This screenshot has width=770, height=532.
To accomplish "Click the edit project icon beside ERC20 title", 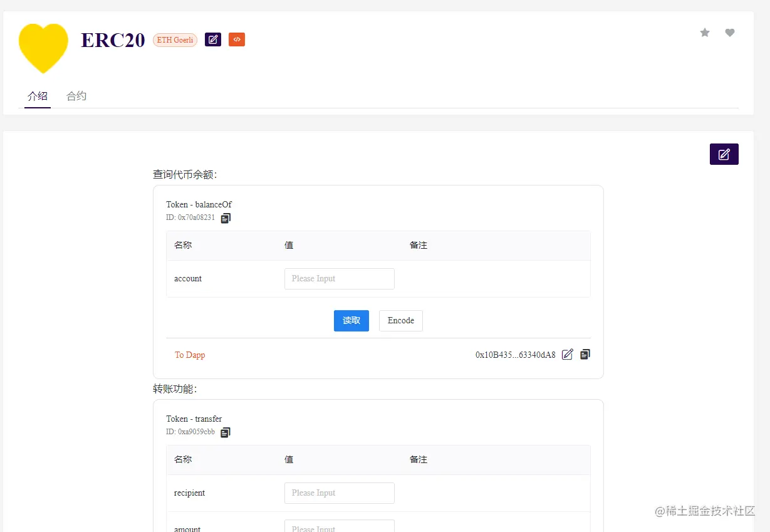I will 212,39.
